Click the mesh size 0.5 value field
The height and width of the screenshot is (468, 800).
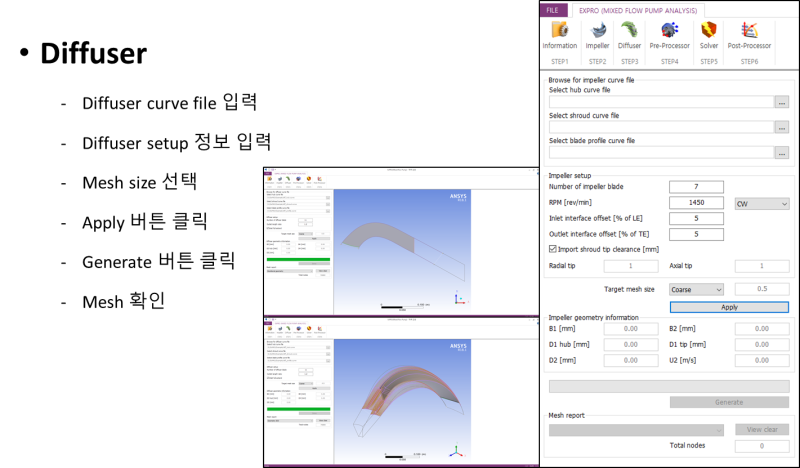click(x=762, y=289)
